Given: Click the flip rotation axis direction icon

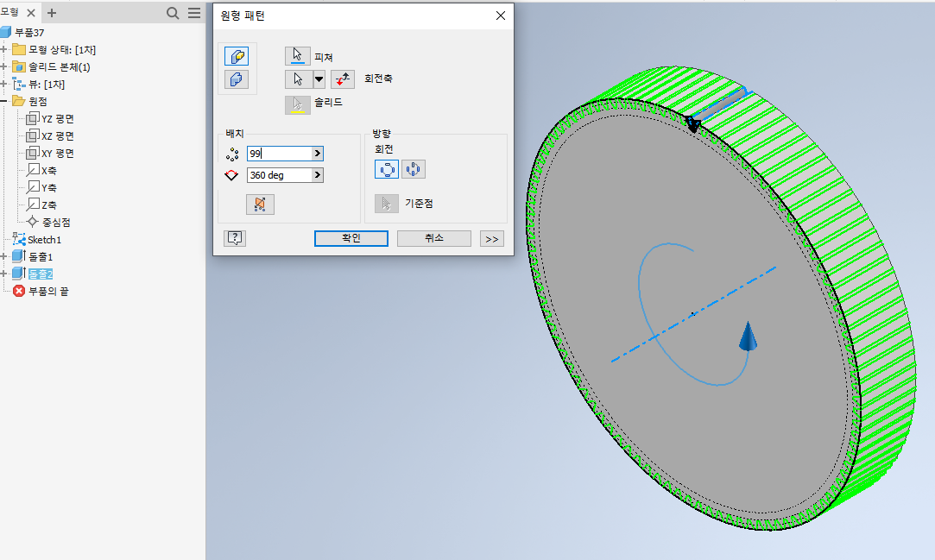Looking at the screenshot, I should tap(343, 79).
